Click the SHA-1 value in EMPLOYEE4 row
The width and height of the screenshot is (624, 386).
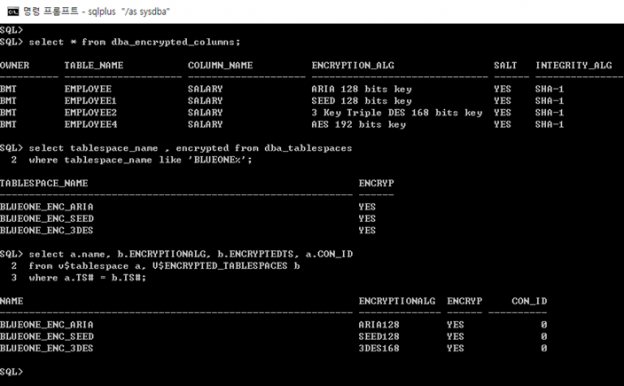549,124
